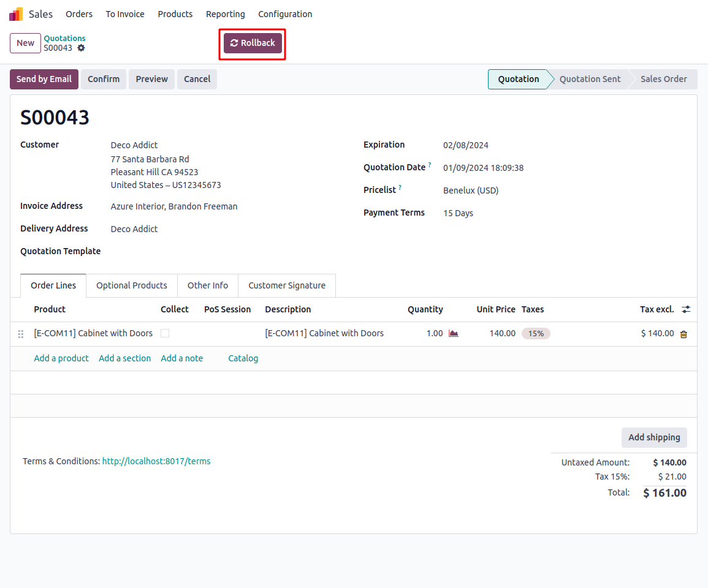Click Add a section link
Screen dimensions: 708x588
point(124,358)
